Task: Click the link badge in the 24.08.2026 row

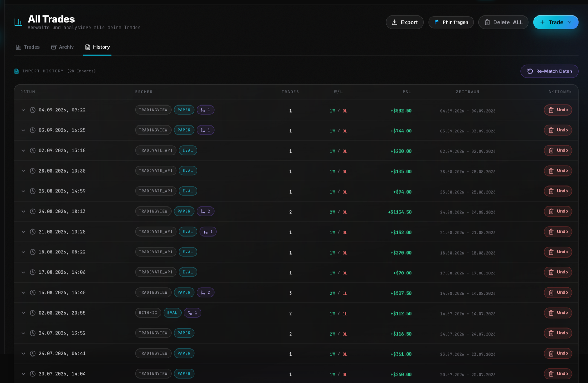Action: click(x=205, y=211)
